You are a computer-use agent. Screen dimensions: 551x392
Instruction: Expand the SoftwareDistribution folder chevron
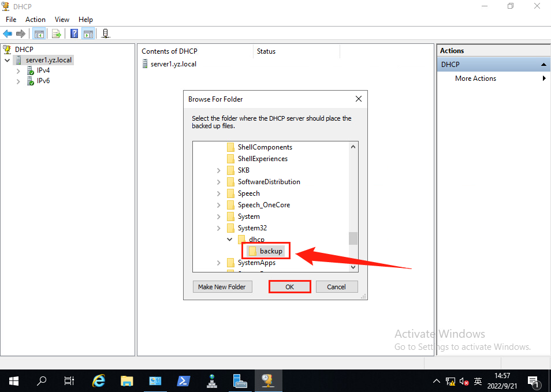[218, 182]
